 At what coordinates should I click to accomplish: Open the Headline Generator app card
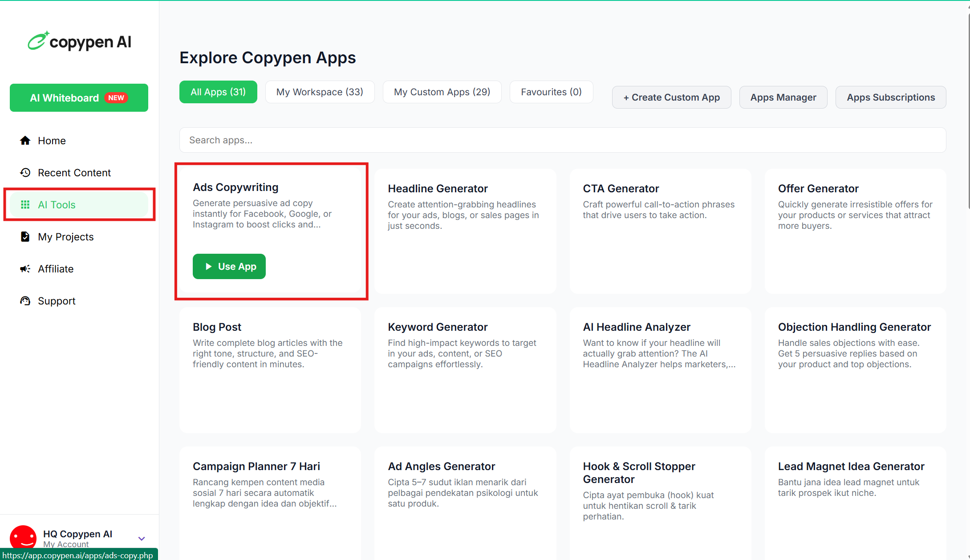click(465, 231)
